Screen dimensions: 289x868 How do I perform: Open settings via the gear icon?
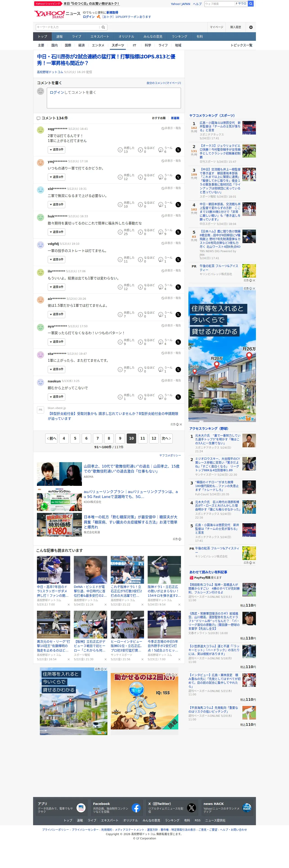[251, 27]
